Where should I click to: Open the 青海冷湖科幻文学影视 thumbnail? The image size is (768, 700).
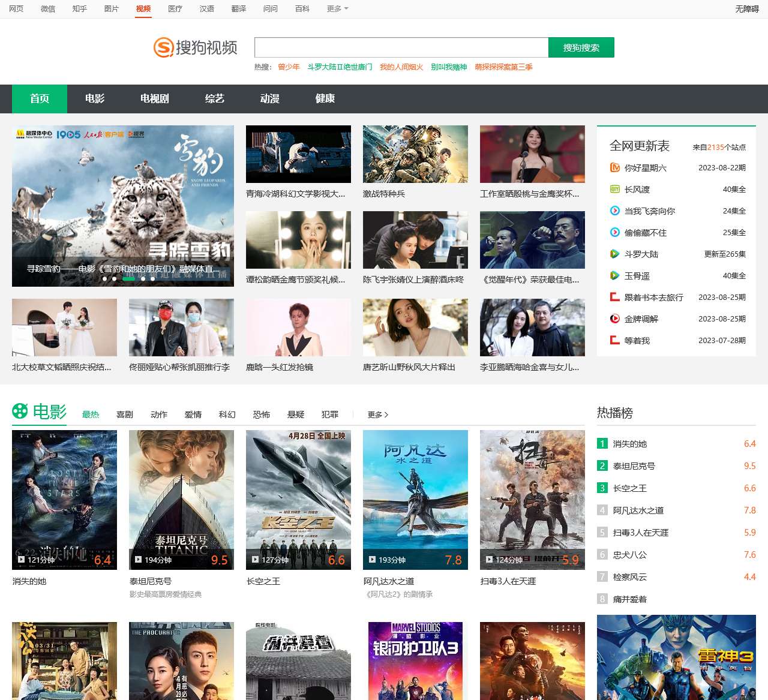pos(298,154)
